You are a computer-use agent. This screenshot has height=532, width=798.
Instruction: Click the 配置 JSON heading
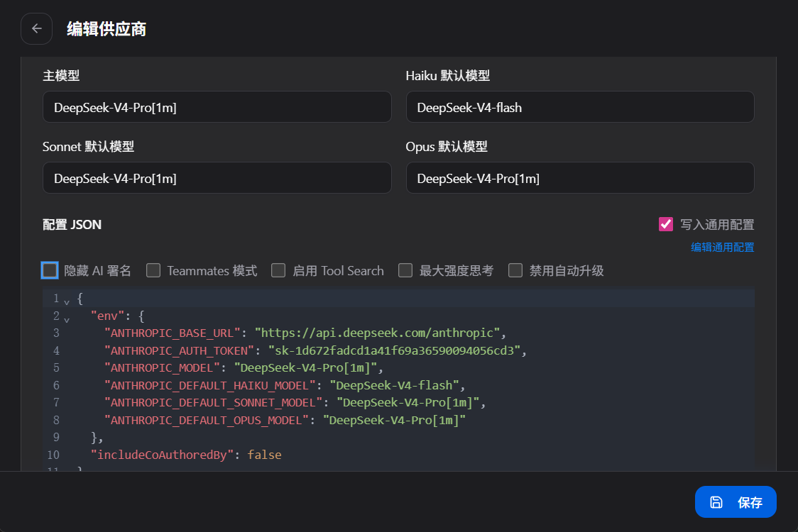pos(72,224)
